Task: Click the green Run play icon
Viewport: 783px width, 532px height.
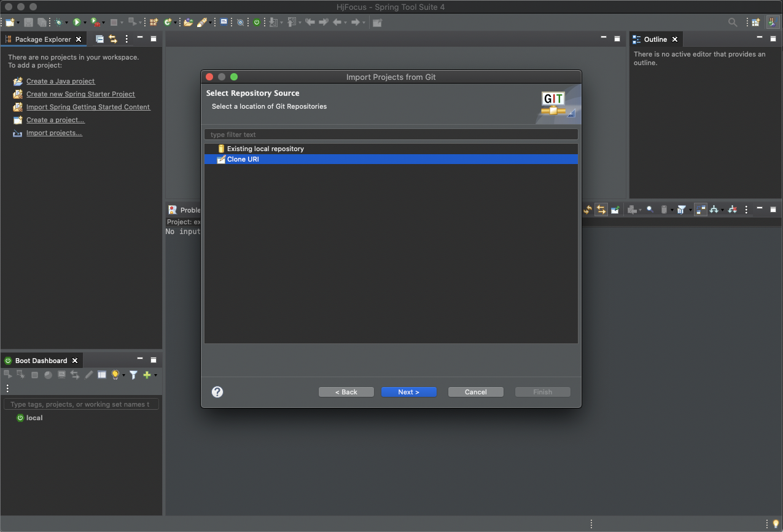Action: pos(77,22)
